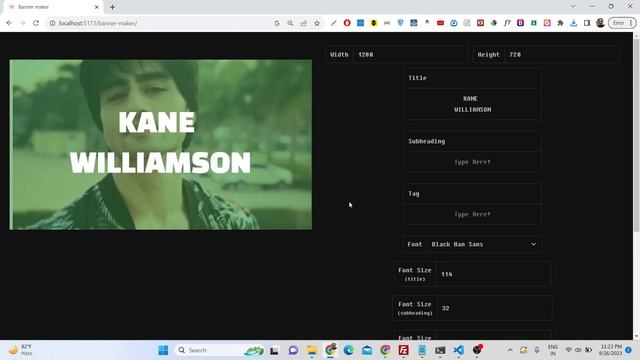Open the red Opera-style O extension
Image resolution: width=640 pixels, height=360 pixels.
(x=347, y=23)
